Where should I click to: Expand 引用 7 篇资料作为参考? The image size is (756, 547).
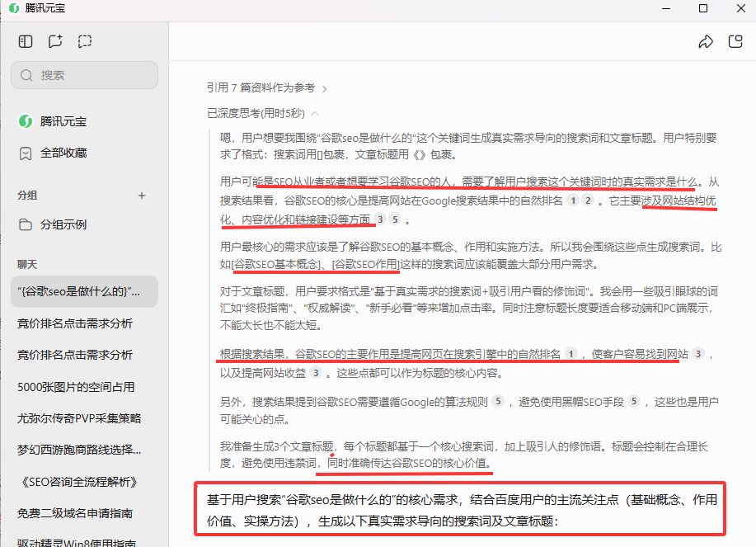(x=266, y=87)
